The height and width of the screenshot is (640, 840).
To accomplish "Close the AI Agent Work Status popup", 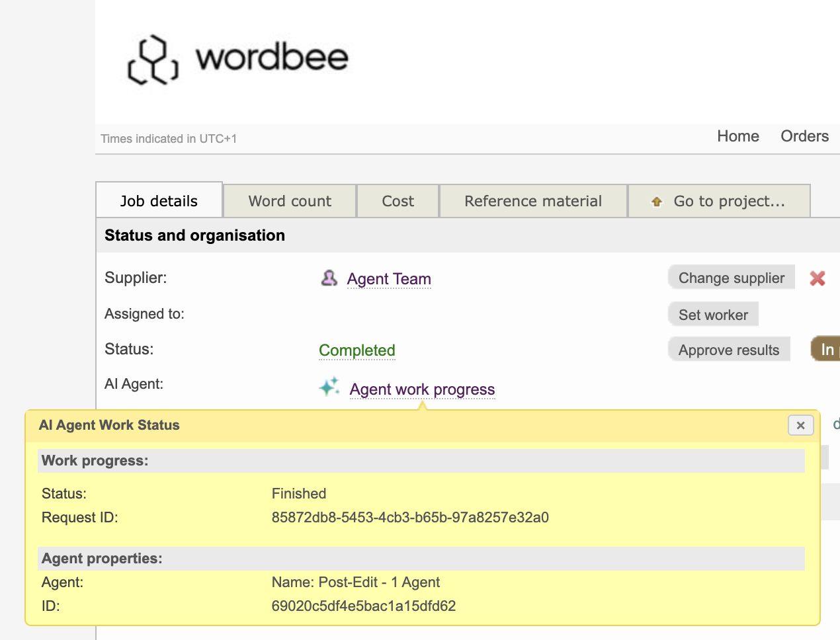I will [x=800, y=425].
